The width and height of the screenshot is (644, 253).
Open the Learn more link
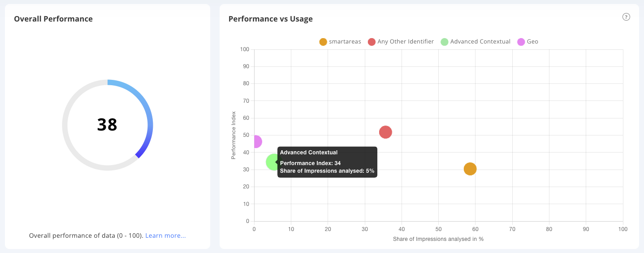tap(165, 236)
